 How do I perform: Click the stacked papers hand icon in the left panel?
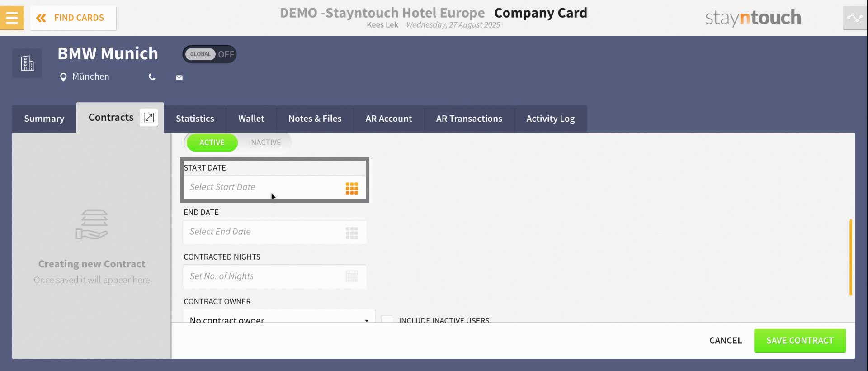92,224
